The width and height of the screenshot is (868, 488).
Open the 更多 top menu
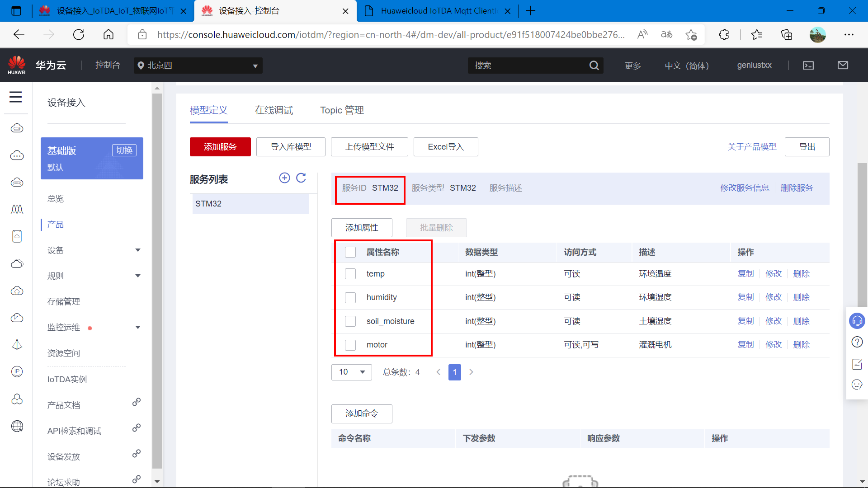633,66
